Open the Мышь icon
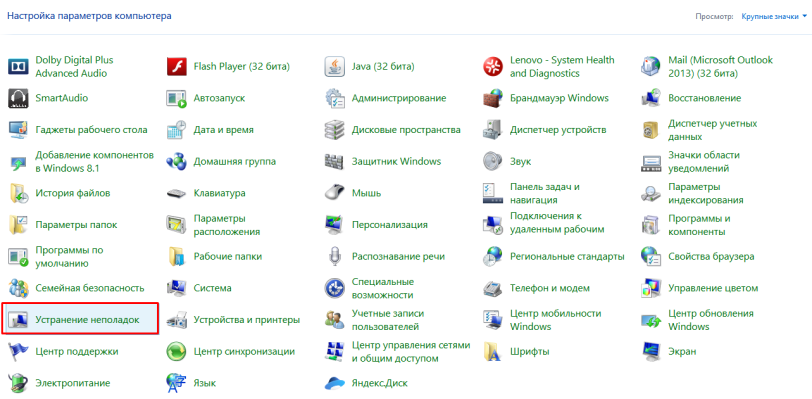The height and width of the screenshot is (399, 812). click(335, 193)
